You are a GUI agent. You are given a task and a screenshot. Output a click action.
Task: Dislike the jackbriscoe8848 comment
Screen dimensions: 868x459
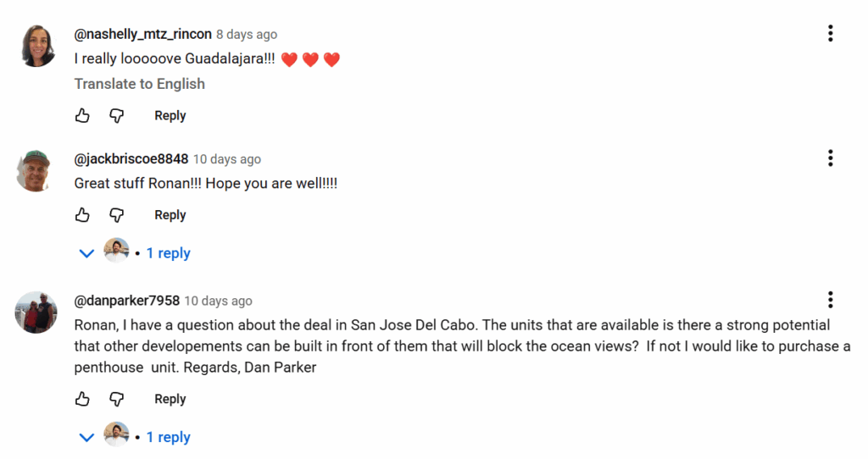[117, 215]
